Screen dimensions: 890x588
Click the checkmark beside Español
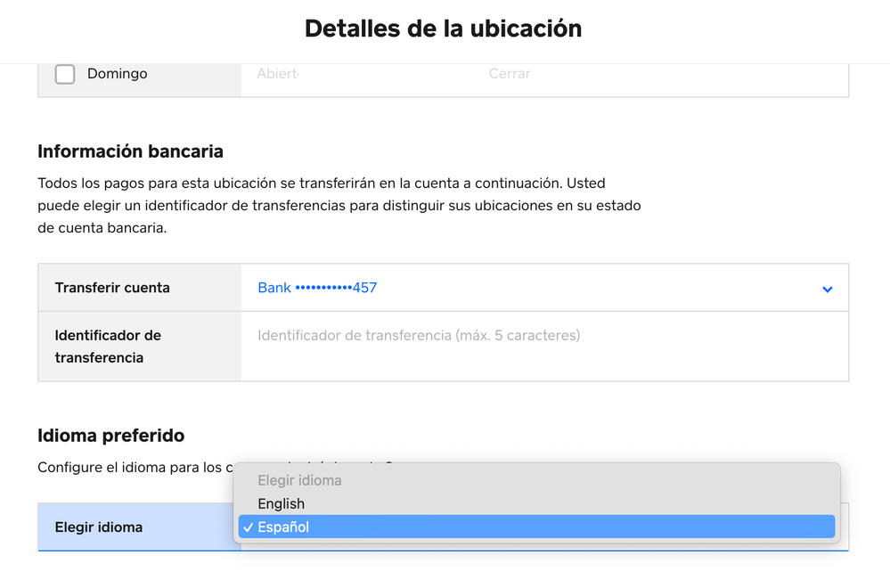(x=247, y=527)
